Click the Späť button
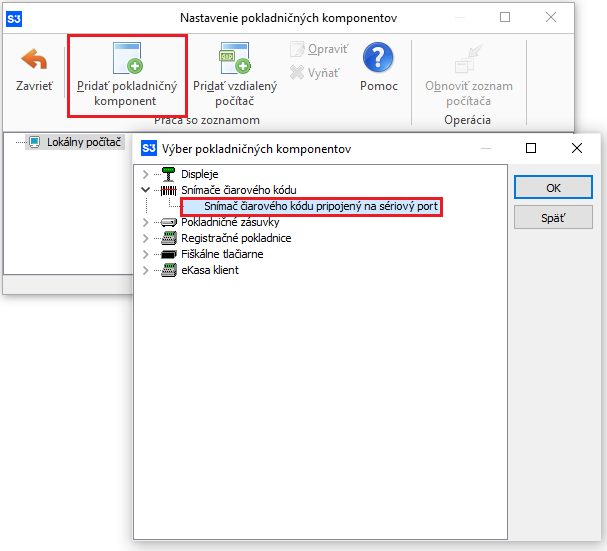The height and width of the screenshot is (551, 607). pos(553,218)
